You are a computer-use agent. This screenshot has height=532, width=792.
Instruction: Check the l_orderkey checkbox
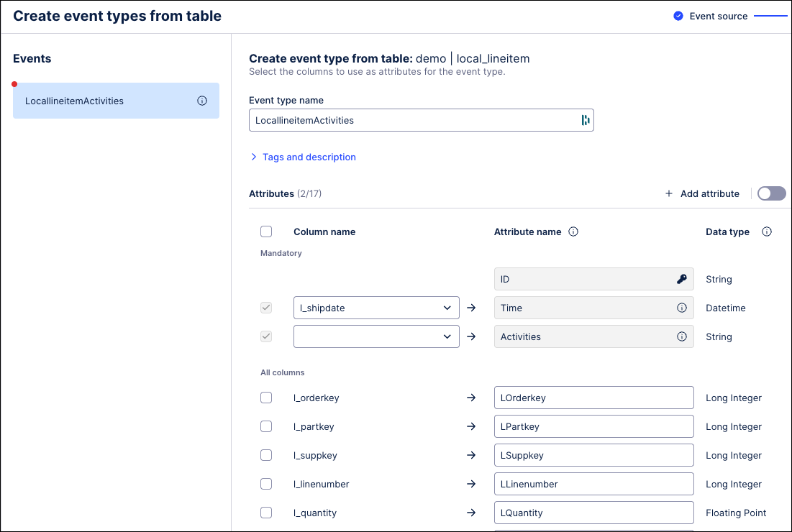click(x=266, y=398)
